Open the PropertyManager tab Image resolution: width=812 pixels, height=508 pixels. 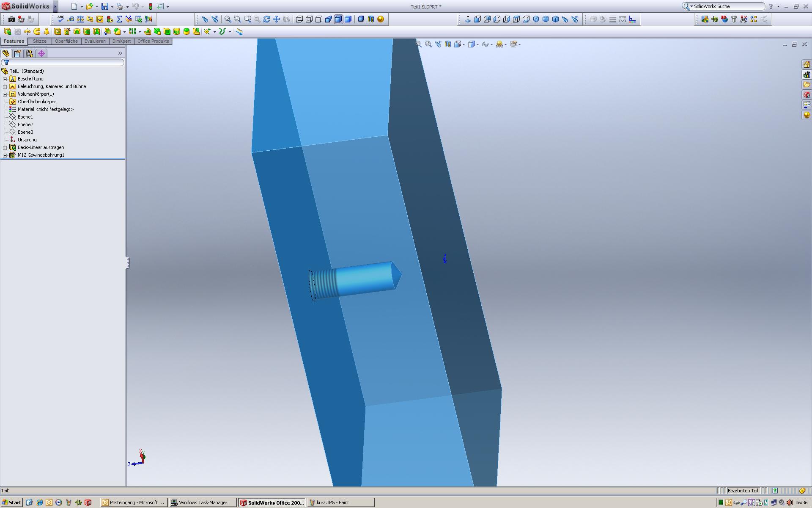pyautogui.click(x=17, y=53)
